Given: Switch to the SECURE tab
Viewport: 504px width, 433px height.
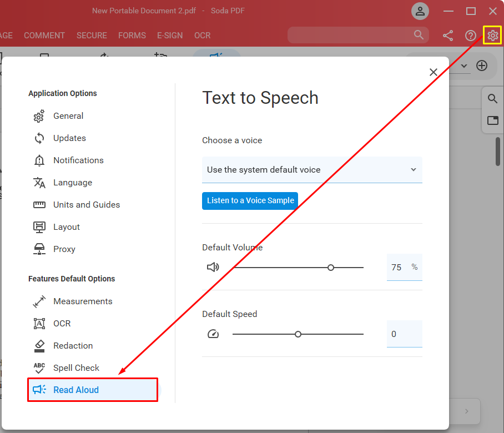Looking at the screenshot, I should [92, 36].
